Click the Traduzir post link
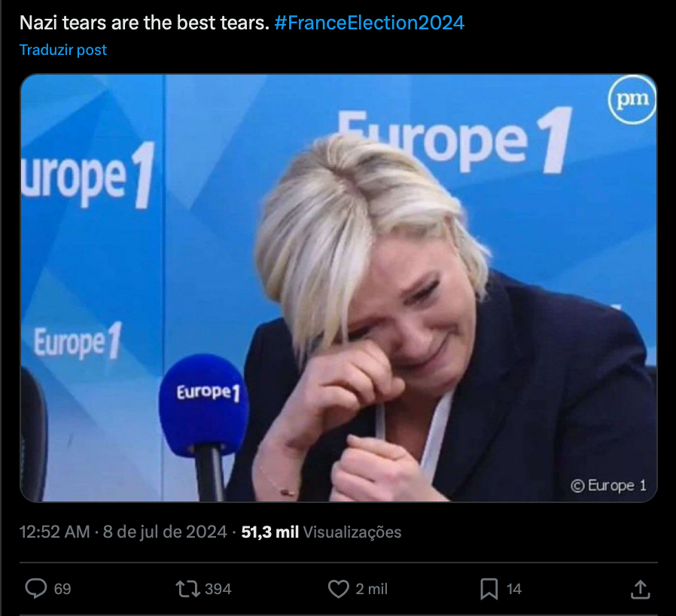The width and height of the screenshot is (676, 616). (x=63, y=50)
